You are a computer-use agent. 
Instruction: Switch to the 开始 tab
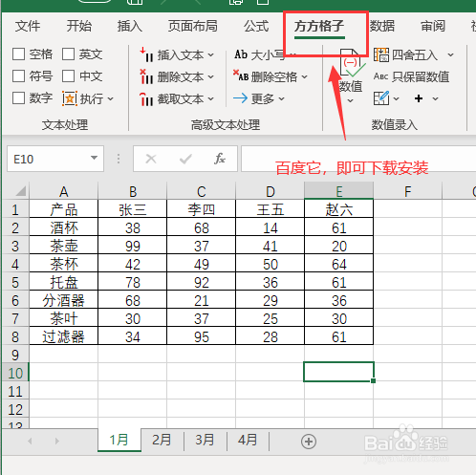(x=79, y=26)
